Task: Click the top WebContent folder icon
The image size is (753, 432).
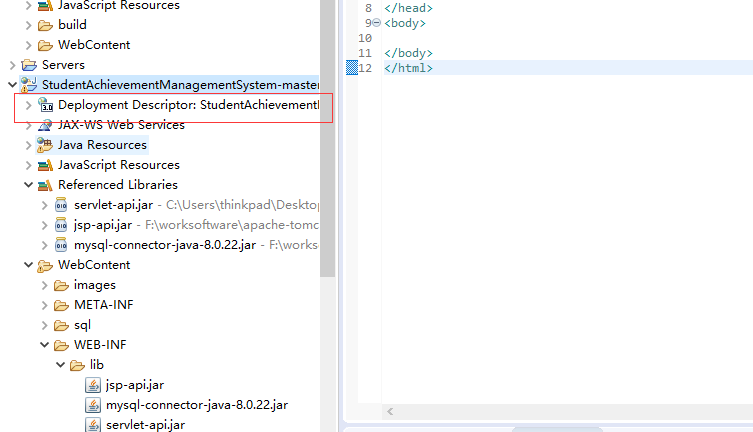Action: coord(45,45)
